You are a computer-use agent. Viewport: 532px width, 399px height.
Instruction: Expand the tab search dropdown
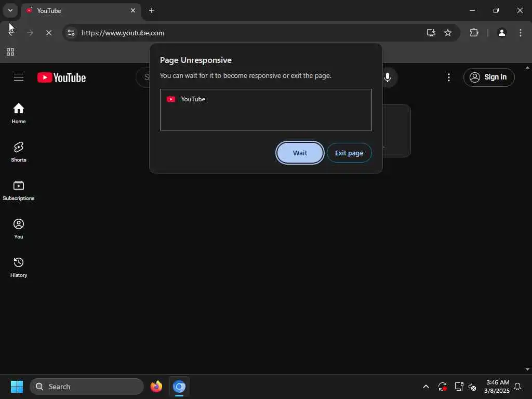tap(10, 10)
